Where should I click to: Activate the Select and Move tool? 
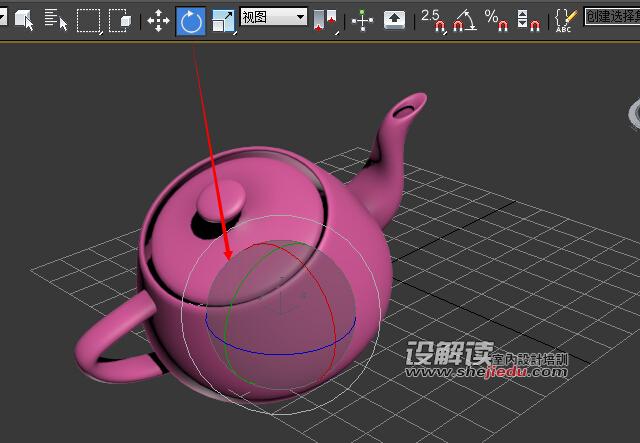pos(158,19)
